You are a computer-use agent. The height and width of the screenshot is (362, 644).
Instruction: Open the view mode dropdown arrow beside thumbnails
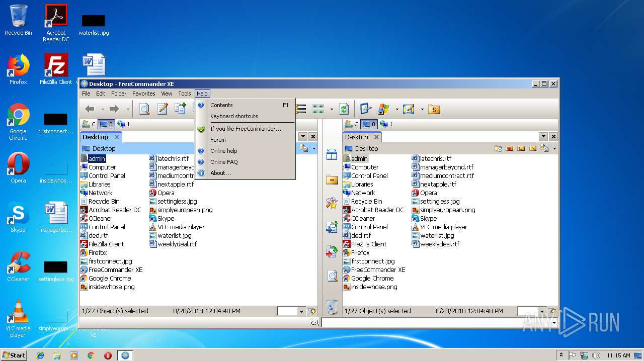pos(332,109)
